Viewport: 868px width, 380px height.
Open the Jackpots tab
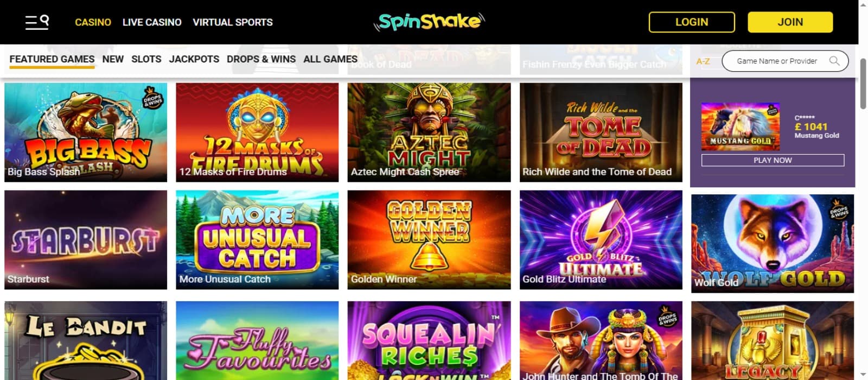[194, 59]
